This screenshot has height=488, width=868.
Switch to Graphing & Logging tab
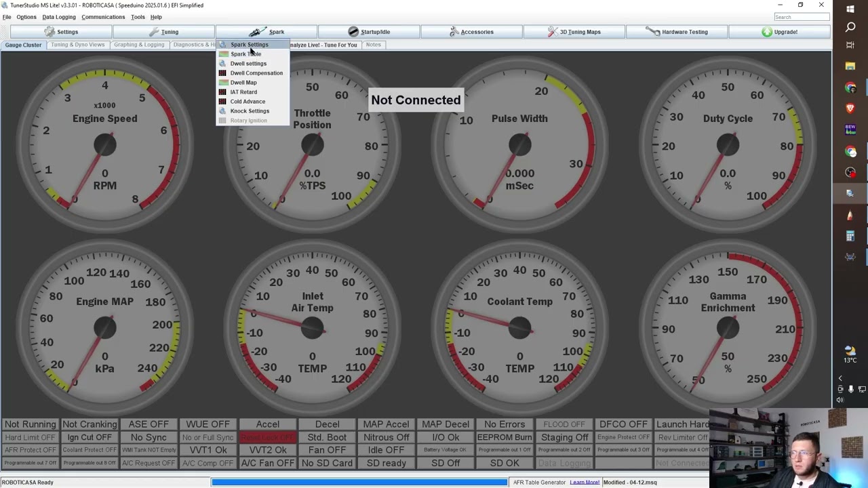(139, 45)
